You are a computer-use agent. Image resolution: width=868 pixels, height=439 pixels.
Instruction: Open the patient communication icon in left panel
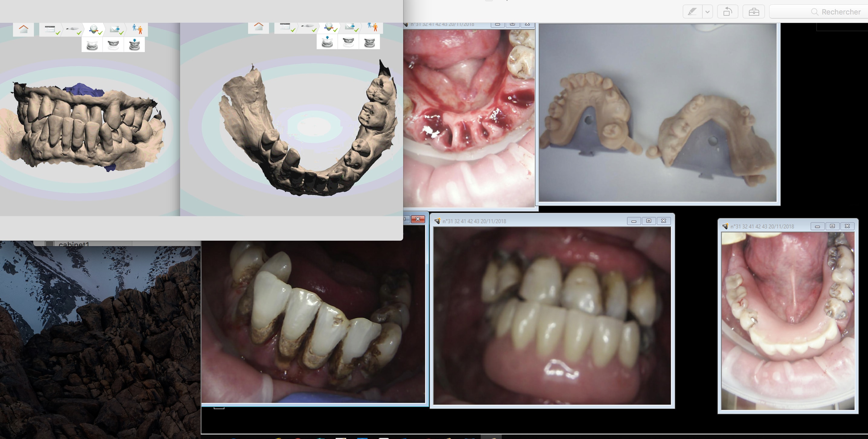tap(137, 29)
